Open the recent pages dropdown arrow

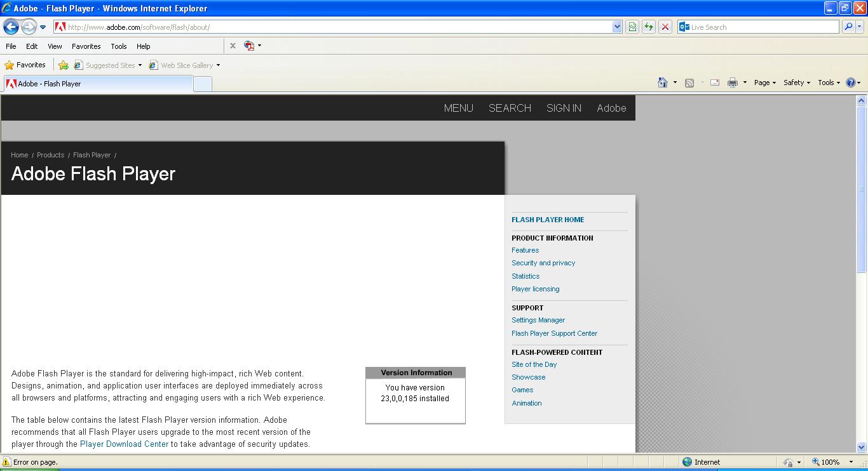[43, 27]
